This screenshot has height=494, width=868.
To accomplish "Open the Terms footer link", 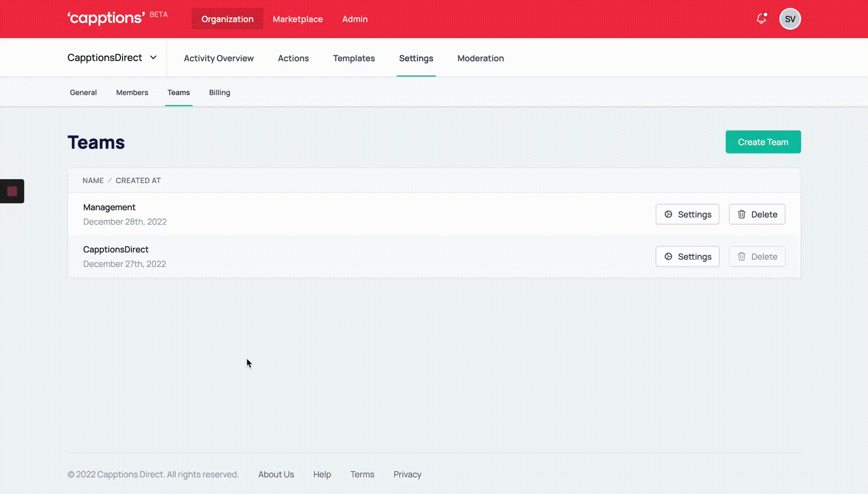I will (362, 474).
